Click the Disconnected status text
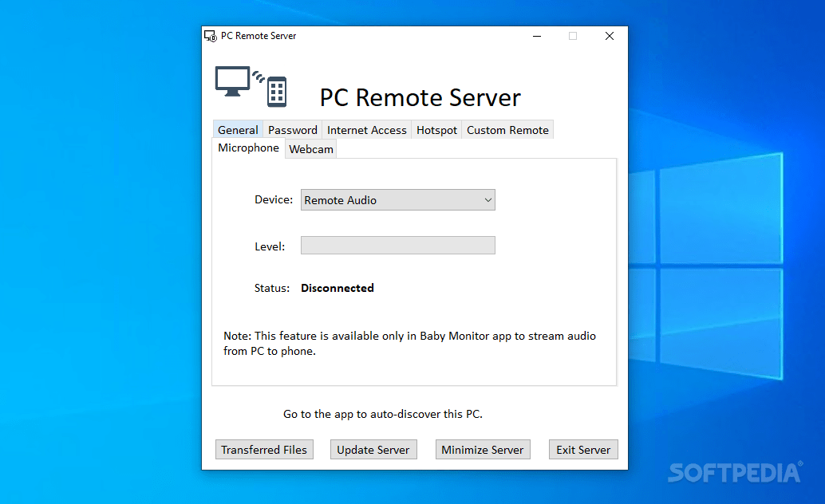825x504 pixels. tap(337, 289)
